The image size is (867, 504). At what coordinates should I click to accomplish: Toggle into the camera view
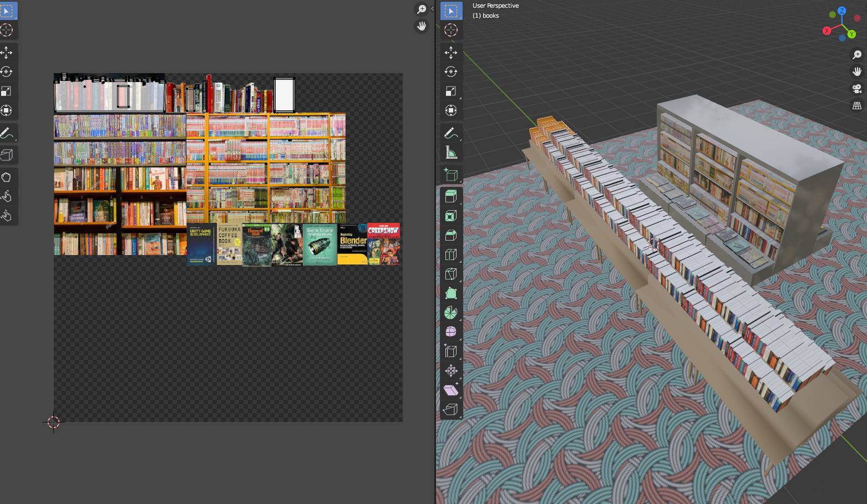click(x=857, y=88)
